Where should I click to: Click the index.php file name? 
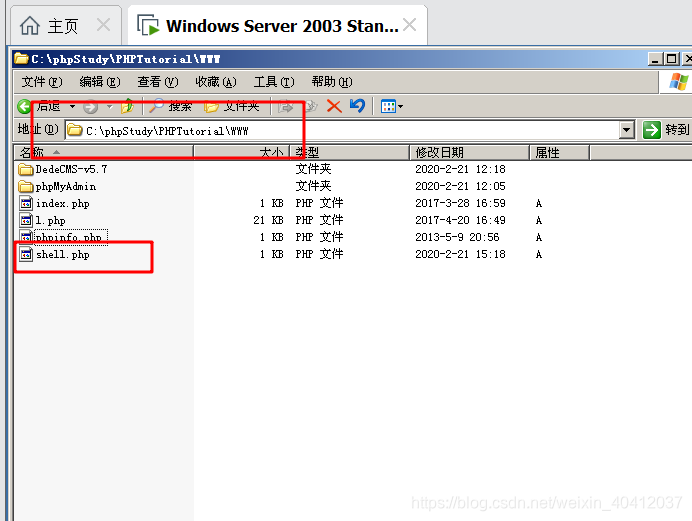[x=63, y=203]
